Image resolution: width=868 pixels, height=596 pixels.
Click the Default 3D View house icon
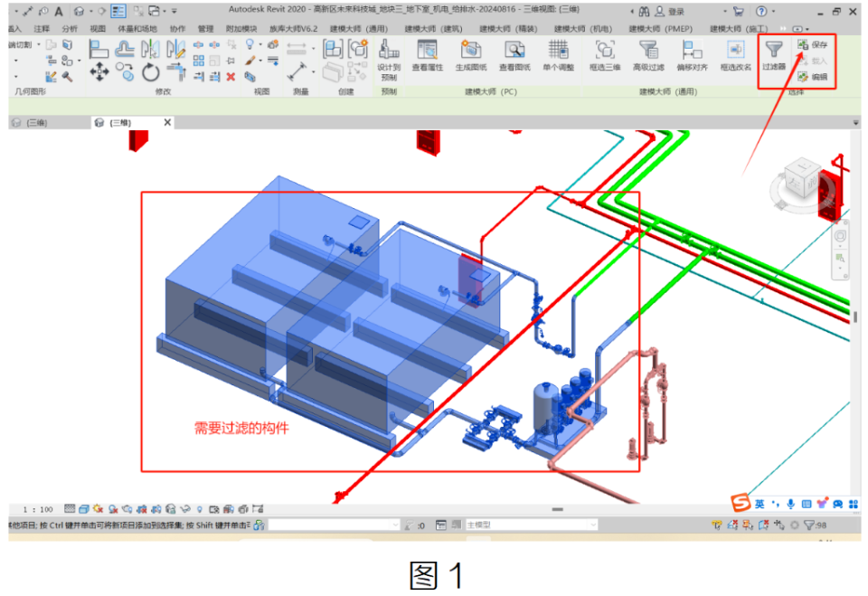pyautogui.click(x=80, y=11)
